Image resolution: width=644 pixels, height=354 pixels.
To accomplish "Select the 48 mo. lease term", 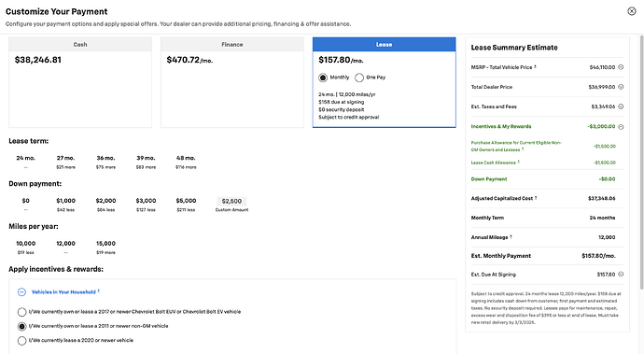I will tap(186, 162).
